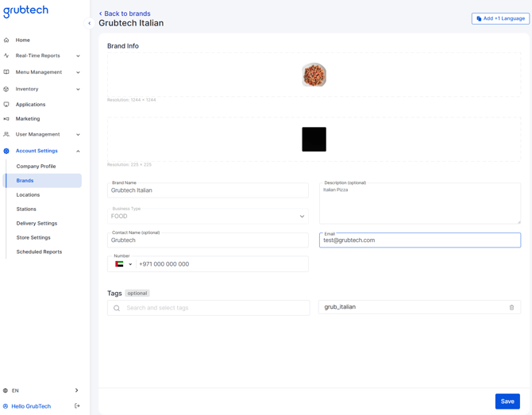Click the grubtech logo
The height and width of the screenshot is (415, 532).
(25, 11)
